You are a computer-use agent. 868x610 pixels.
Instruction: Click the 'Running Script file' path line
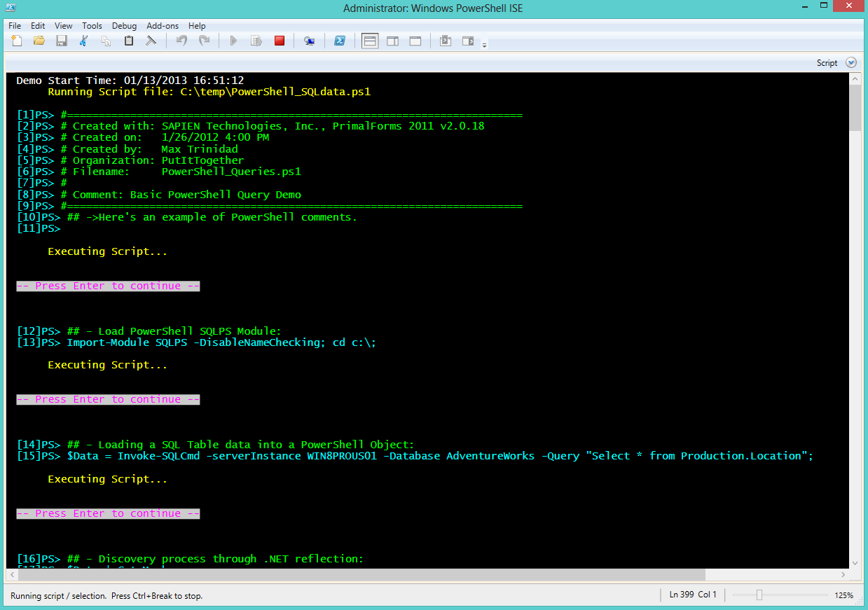pyautogui.click(x=209, y=92)
